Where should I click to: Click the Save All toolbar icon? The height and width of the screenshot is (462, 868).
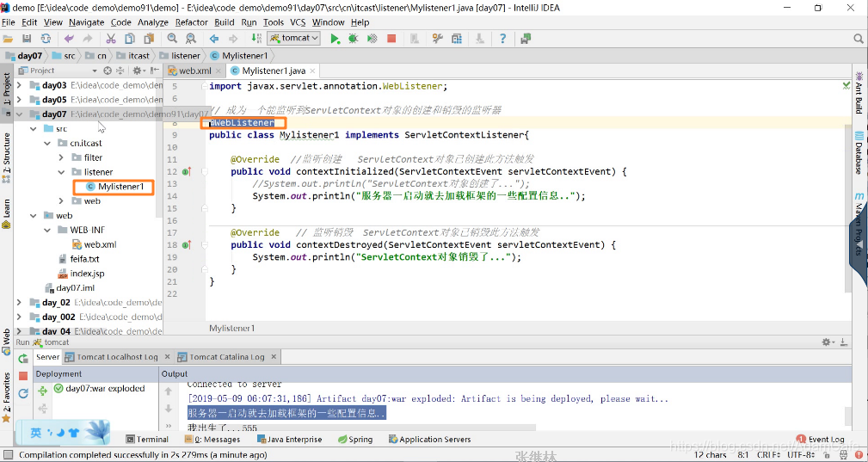coord(26,39)
